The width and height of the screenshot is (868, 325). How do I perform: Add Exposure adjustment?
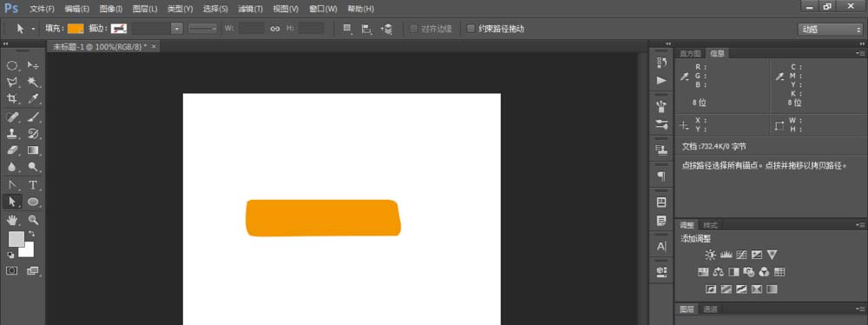(x=757, y=255)
